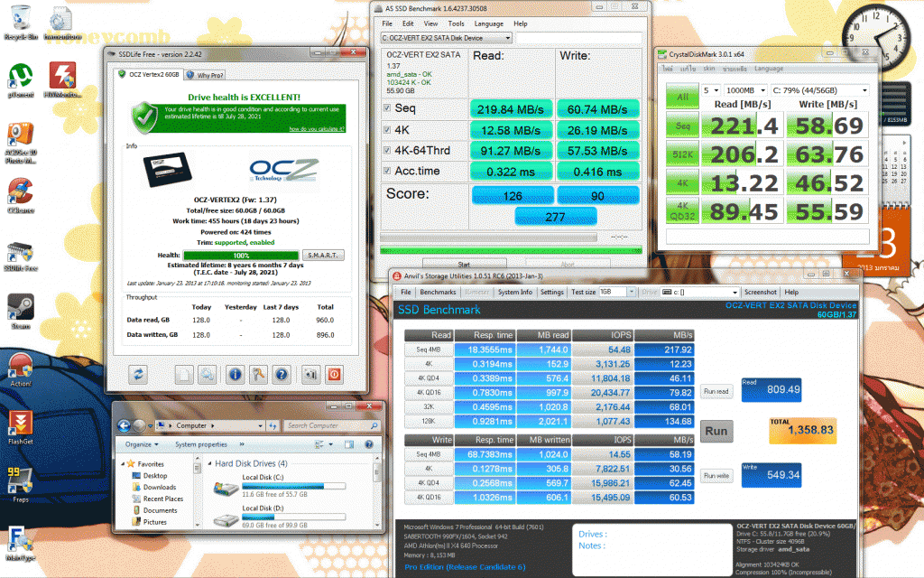Open the ACDSee desktop icon
924x578 pixels.
(x=21, y=142)
